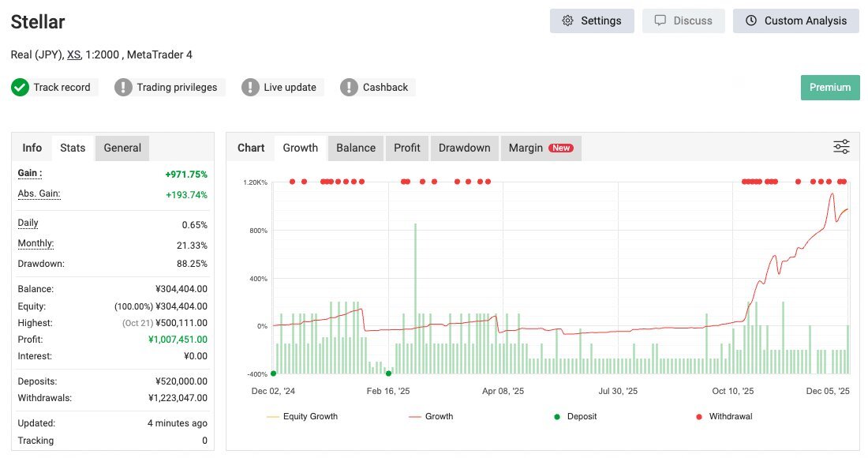Toggle the red Growth line legend
Image resolution: width=868 pixels, height=458 pixels.
click(430, 416)
